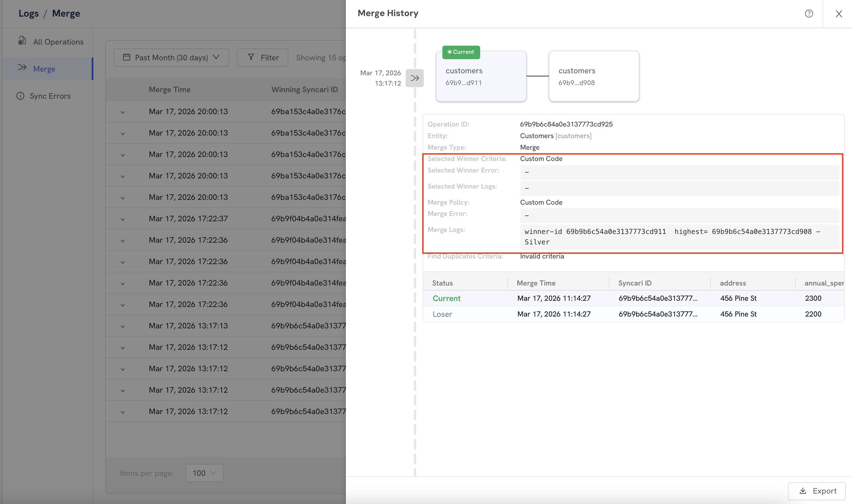Open the Past Month (30 days) date dropdown

(171, 58)
